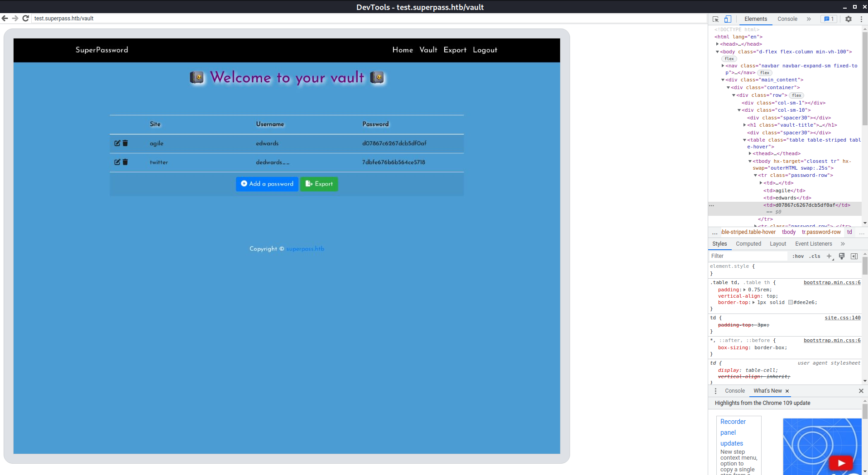The height and width of the screenshot is (475, 868).
Task: Click the Add a password button
Action: [267, 184]
